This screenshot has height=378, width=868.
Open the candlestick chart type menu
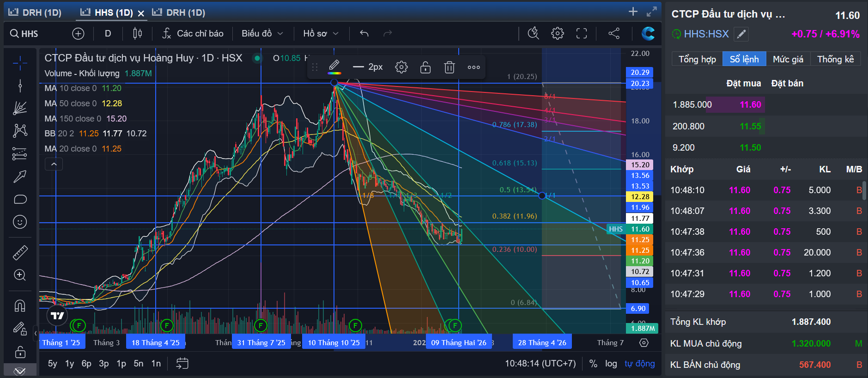[x=137, y=33]
